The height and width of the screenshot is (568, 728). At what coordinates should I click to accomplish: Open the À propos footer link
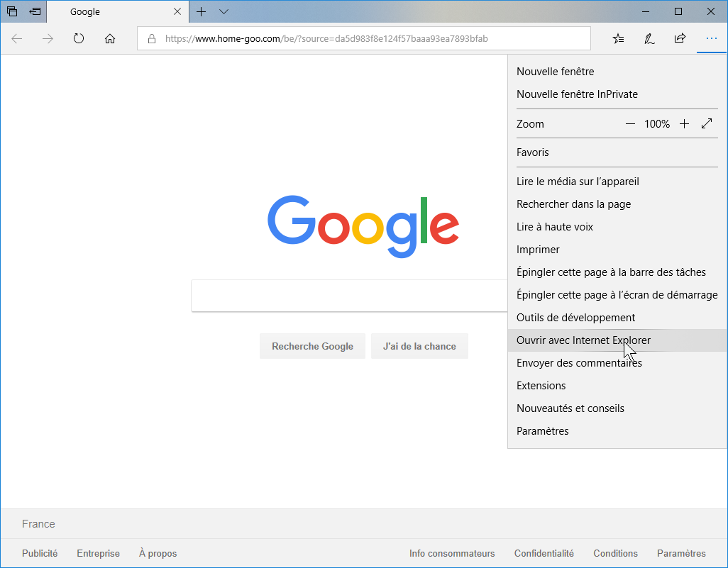point(158,554)
